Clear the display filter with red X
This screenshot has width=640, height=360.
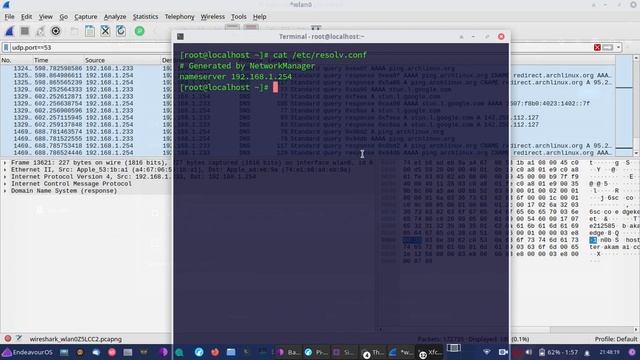pos(597,48)
